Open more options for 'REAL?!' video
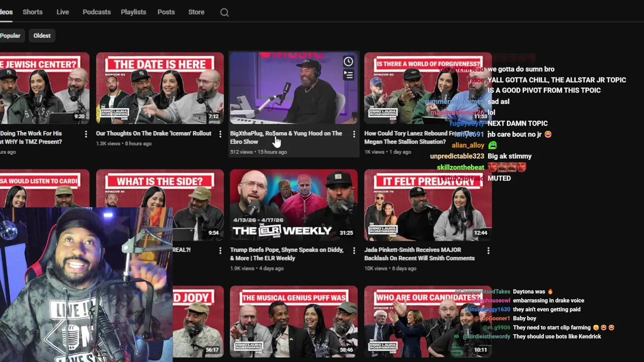The height and width of the screenshot is (362, 644). click(x=220, y=250)
